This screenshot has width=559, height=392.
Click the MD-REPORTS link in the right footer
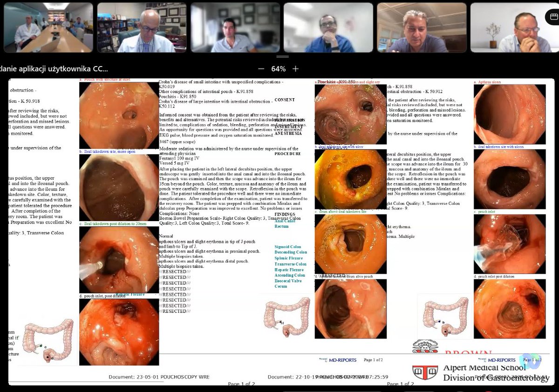coord(502,360)
